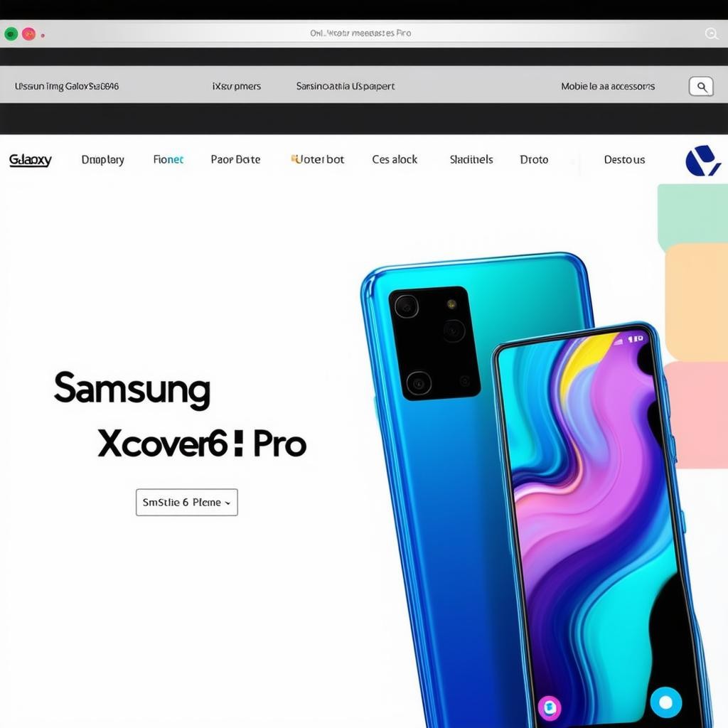Click the search magnifier button in gray bar
The image size is (728, 728).
[701, 86]
